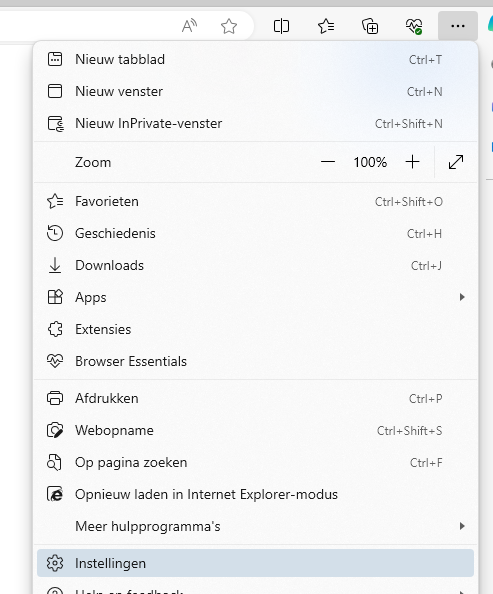The image size is (493, 594).
Task: Choose Nieuw InPrivate-venster from the menu
Action: coord(255,123)
